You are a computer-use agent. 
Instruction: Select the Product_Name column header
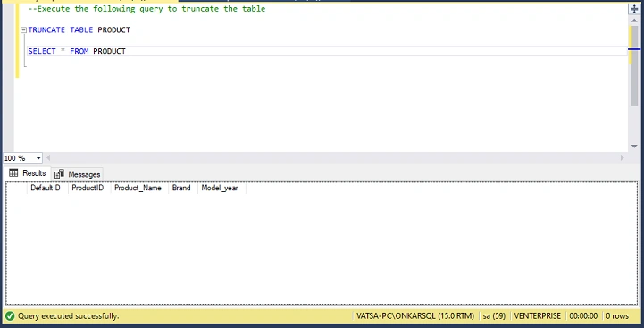click(139, 189)
